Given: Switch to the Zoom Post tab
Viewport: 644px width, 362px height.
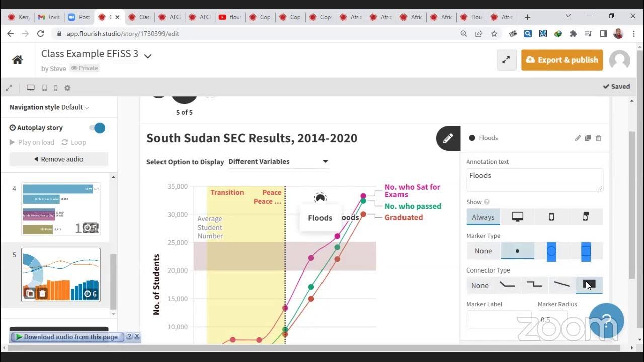Looking at the screenshot, I should click(x=79, y=17).
